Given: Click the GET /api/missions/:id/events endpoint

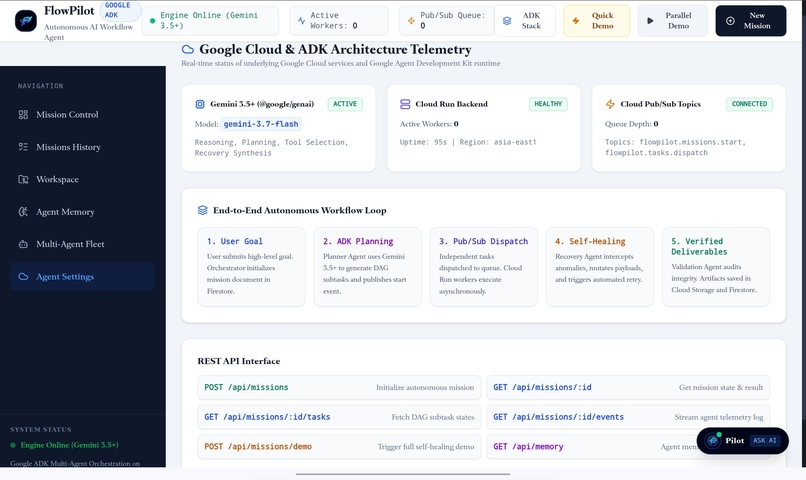Looking at the screenshot, I should [x=628, y=417].
